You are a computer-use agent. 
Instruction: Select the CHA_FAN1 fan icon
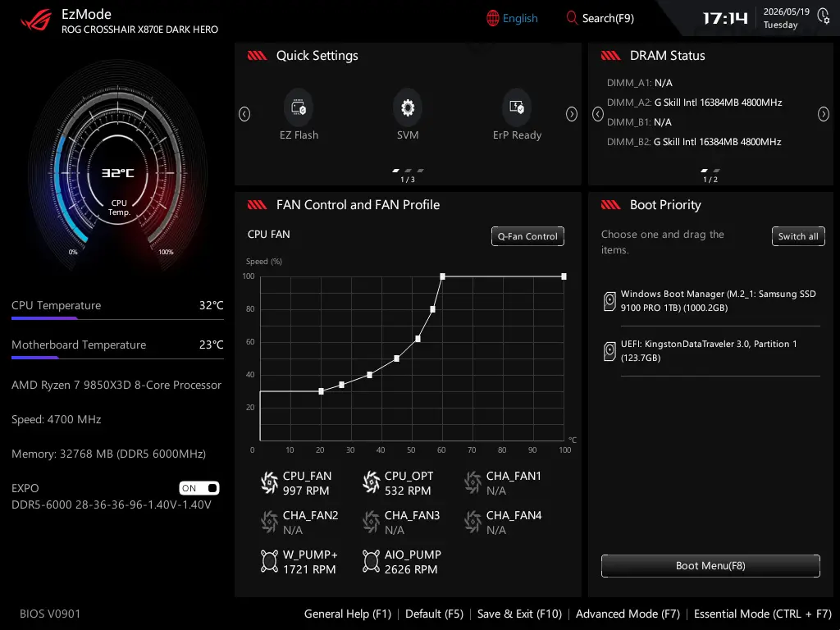473,482
